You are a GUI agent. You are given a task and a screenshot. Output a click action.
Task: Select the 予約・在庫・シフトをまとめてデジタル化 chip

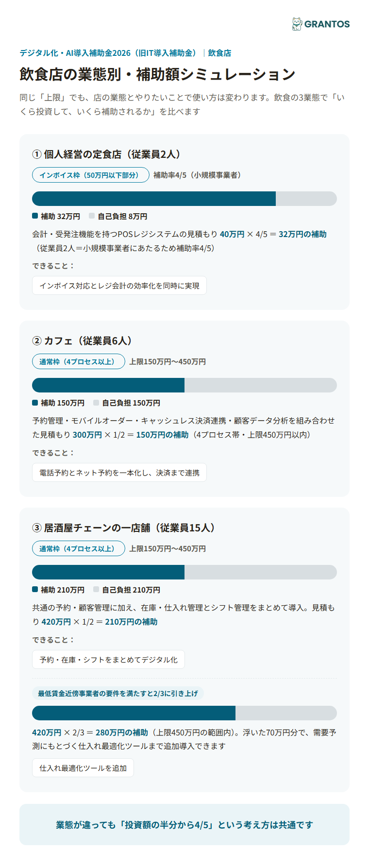tap(108, 660)
